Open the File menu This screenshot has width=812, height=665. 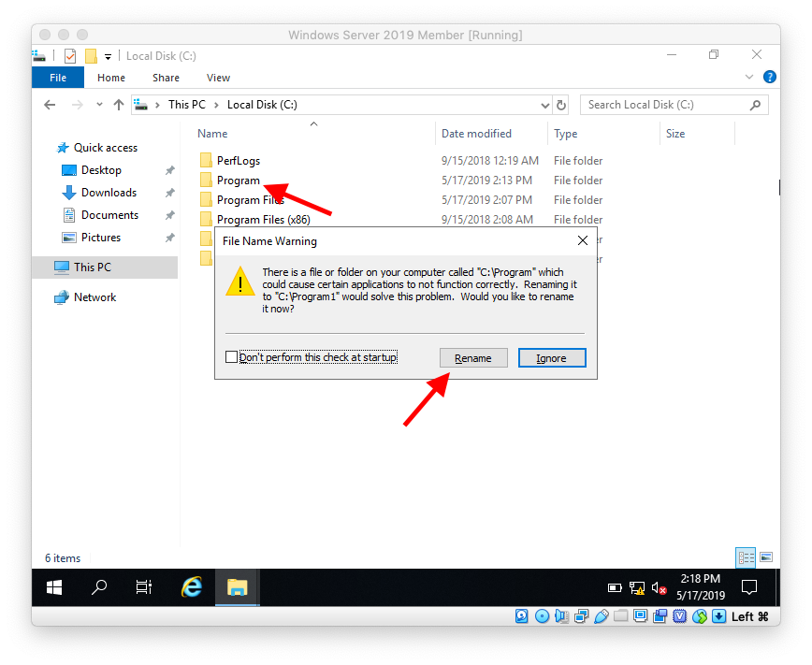[58, 78]
